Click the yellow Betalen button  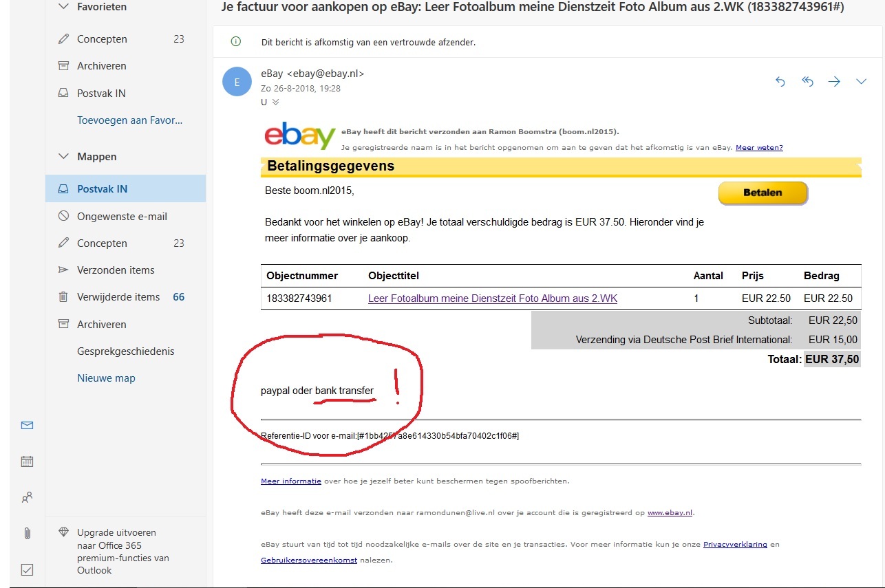tap(763, 193)
